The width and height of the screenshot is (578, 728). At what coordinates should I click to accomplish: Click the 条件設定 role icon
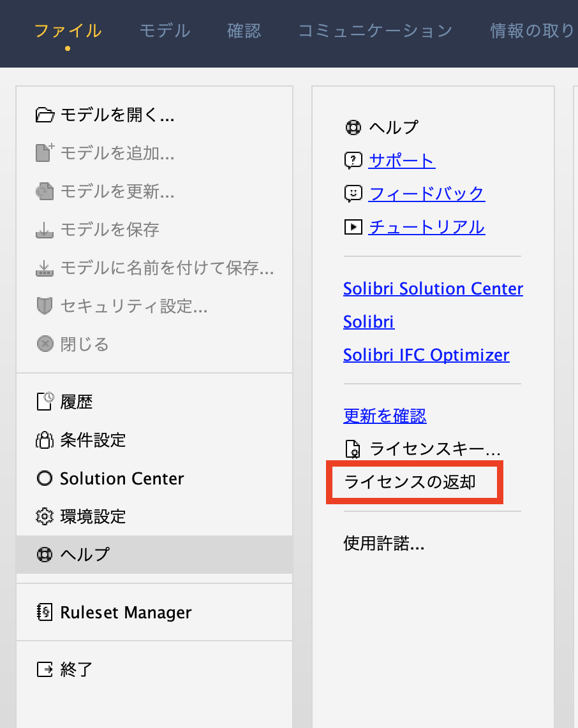45,440
